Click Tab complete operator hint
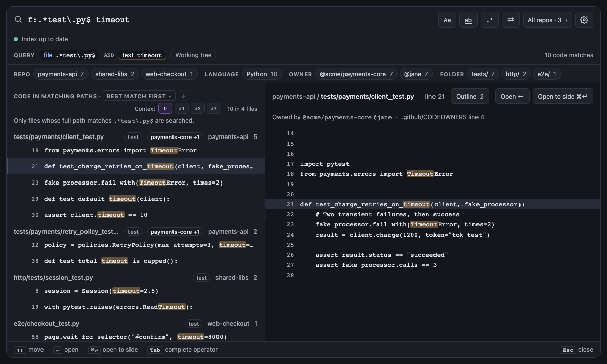Screen dimensions: 607x364 pyautogui.click(x=183, y=350)
